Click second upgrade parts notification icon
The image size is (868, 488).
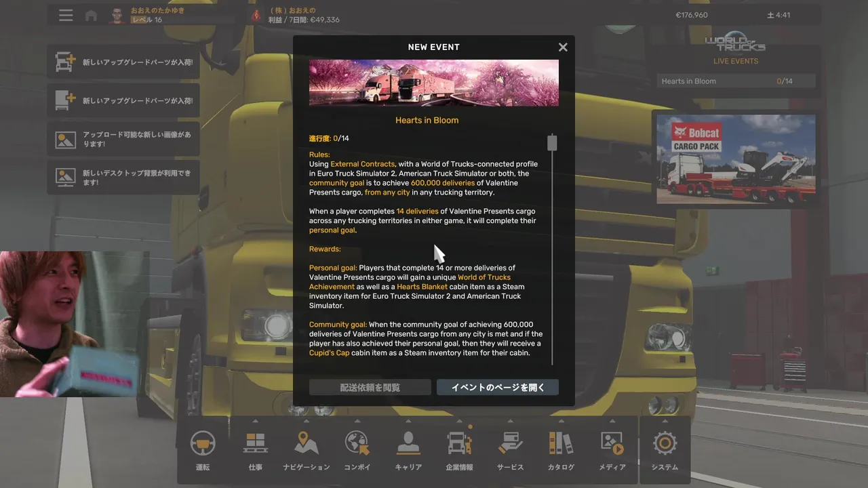click(x=65, y=100)
